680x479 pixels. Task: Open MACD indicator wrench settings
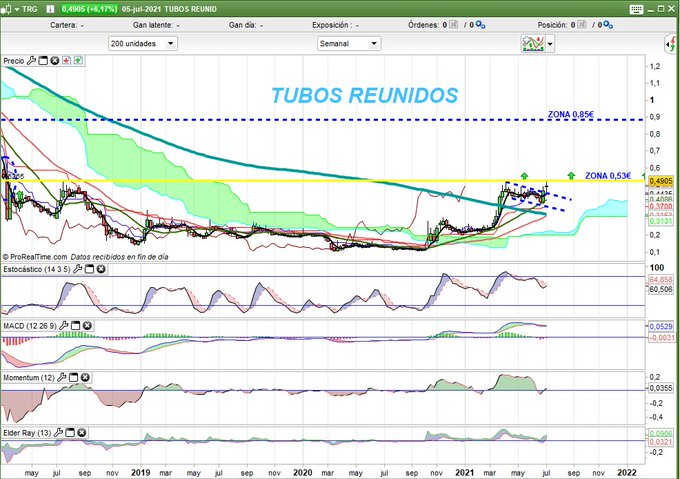(64, 326)
